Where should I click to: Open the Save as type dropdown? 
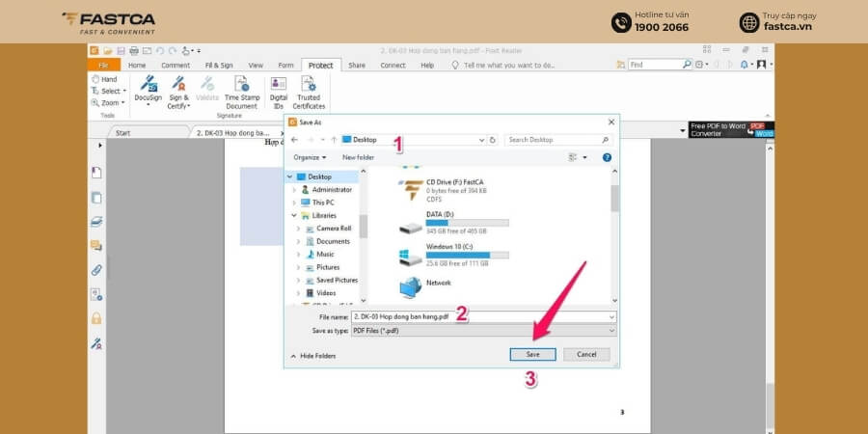click(x=483, y=331)
